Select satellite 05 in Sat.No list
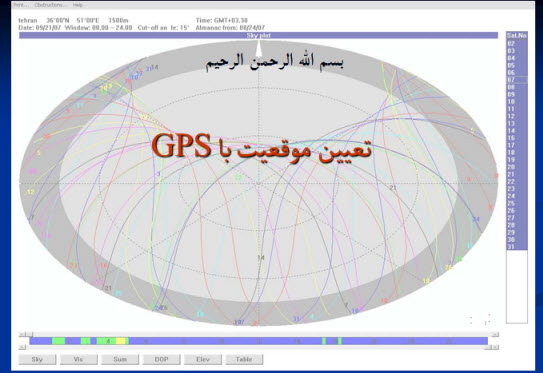Viewport: 543px width, 373px height. pyautogui.click(x=517, y=65)
